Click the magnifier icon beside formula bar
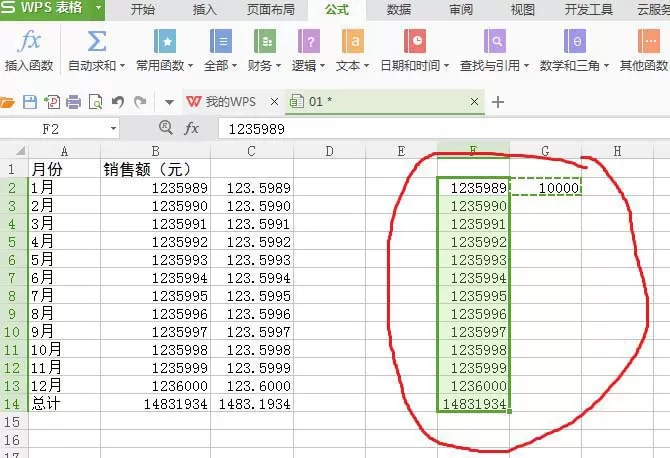 pyautogui.click(x=165, y=127)
